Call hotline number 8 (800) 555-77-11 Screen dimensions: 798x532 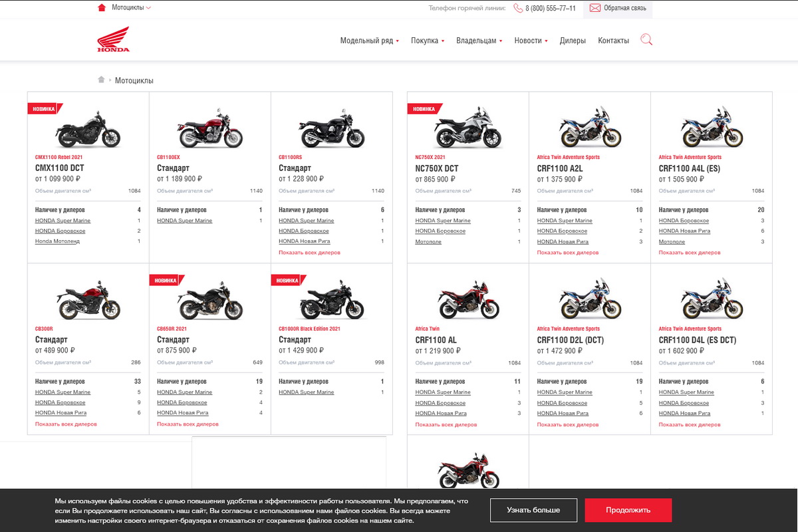[551, 8]
